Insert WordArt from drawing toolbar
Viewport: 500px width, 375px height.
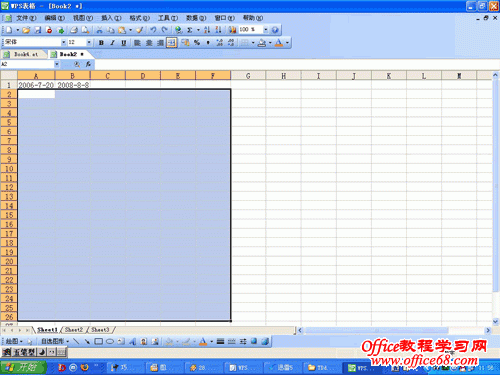point(133,341)
